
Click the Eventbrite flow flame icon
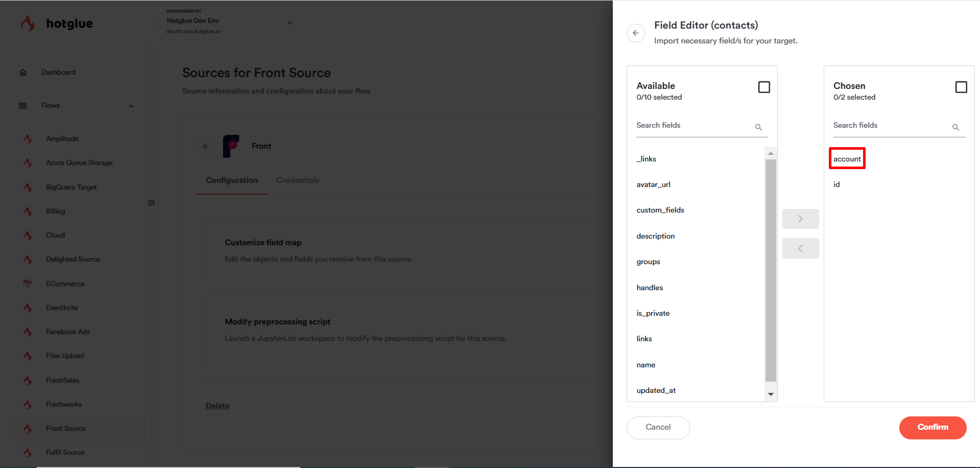pyautogui.click(x=28, y=308)
